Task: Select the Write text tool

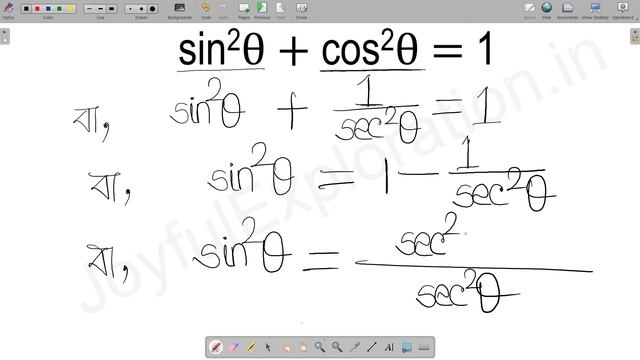Action: pos(389,347)
